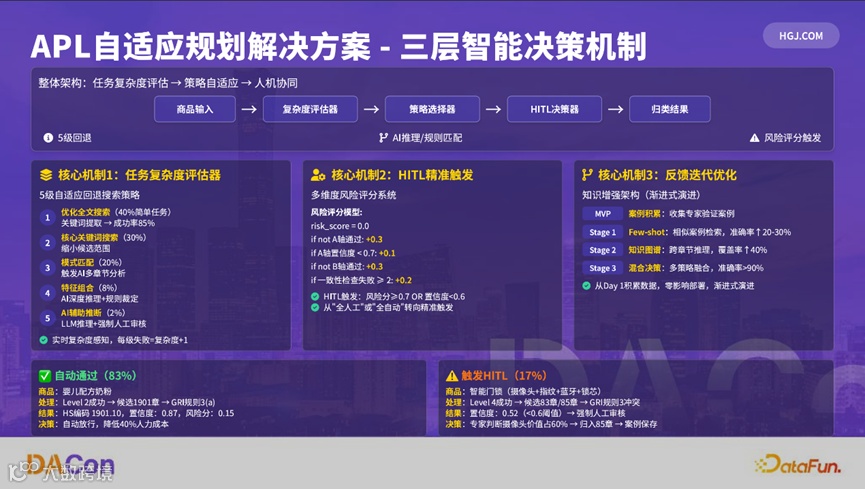Click the MVP stage badge
The width and height of the screenshot is (865, 489).
(602, 214)
